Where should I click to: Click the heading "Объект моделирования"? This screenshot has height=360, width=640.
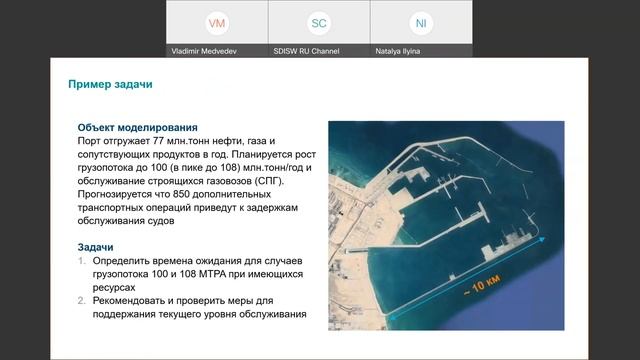coord(138,127)
